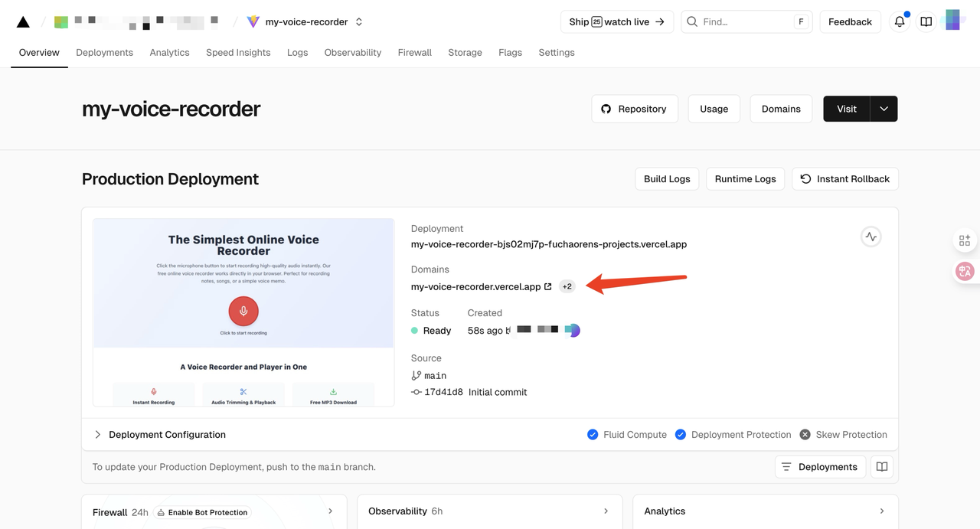
Task: Click the deployment preview thumbnail
Action: (243, 312)
